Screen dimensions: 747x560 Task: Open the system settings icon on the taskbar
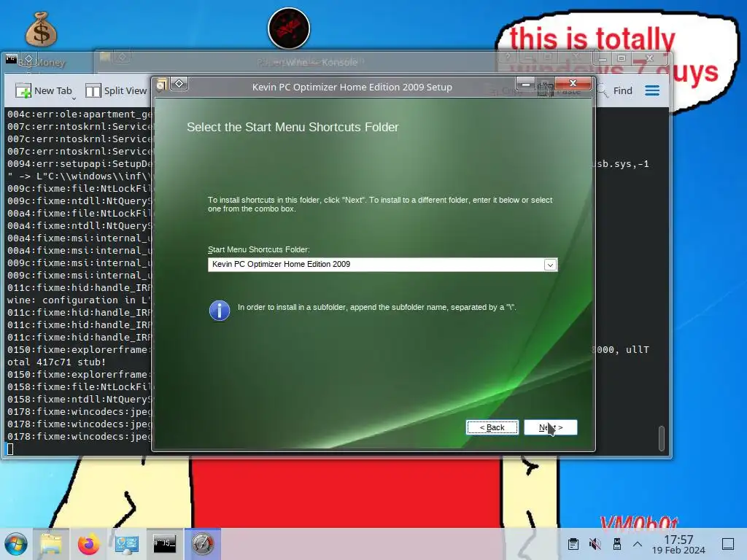[x=127, y=544]
